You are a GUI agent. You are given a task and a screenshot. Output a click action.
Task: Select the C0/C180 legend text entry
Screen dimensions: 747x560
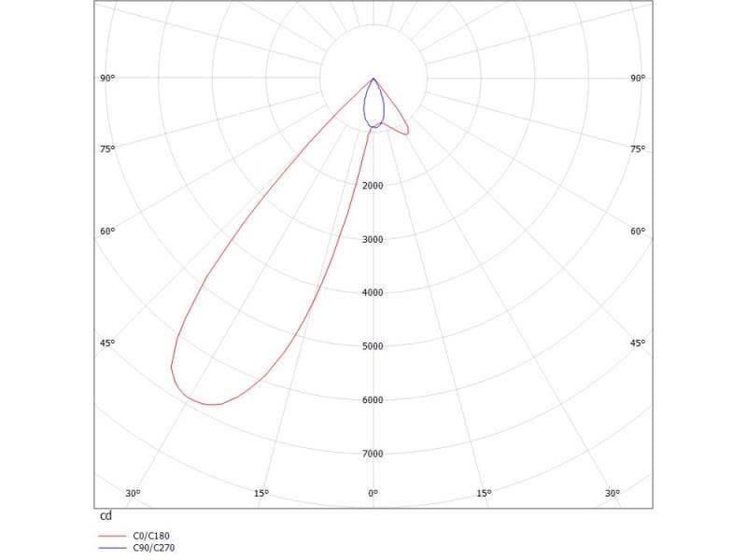[x=149, y=536]
